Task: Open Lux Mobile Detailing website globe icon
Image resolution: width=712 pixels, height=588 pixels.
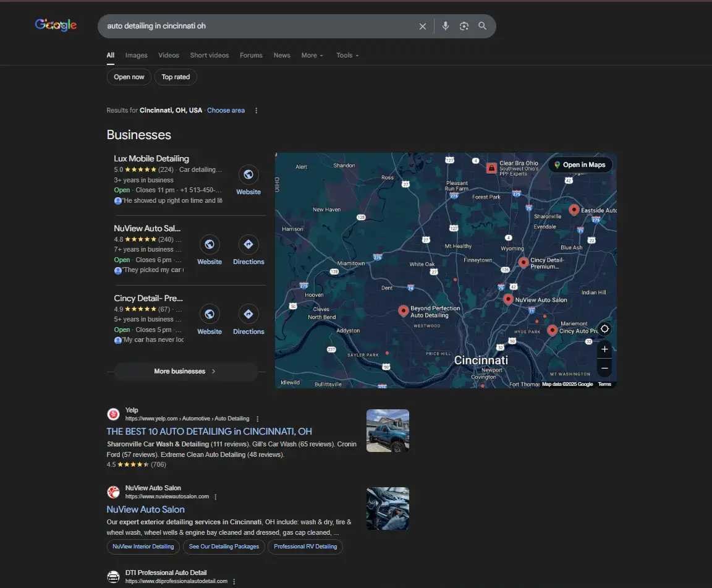Action: click(x=248, y=174)
